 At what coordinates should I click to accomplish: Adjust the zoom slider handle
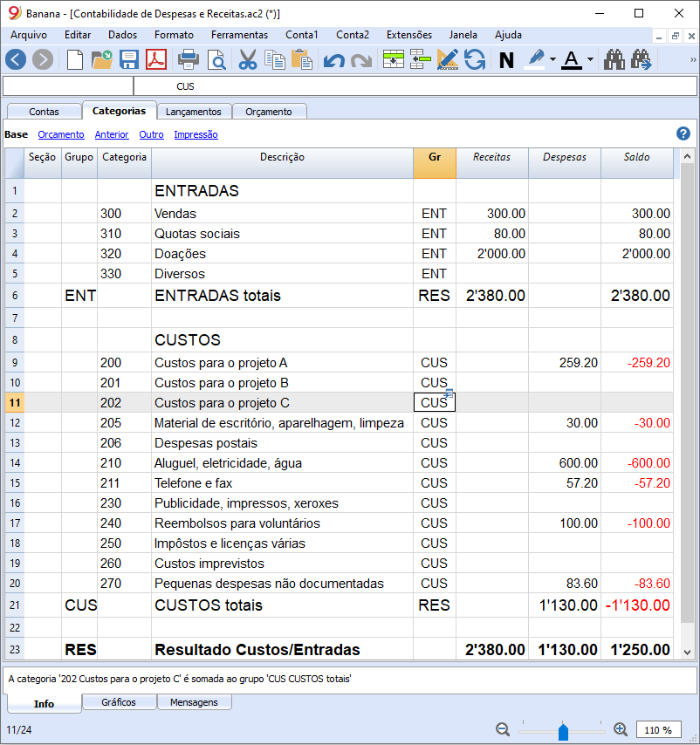[x=563, y=731]
